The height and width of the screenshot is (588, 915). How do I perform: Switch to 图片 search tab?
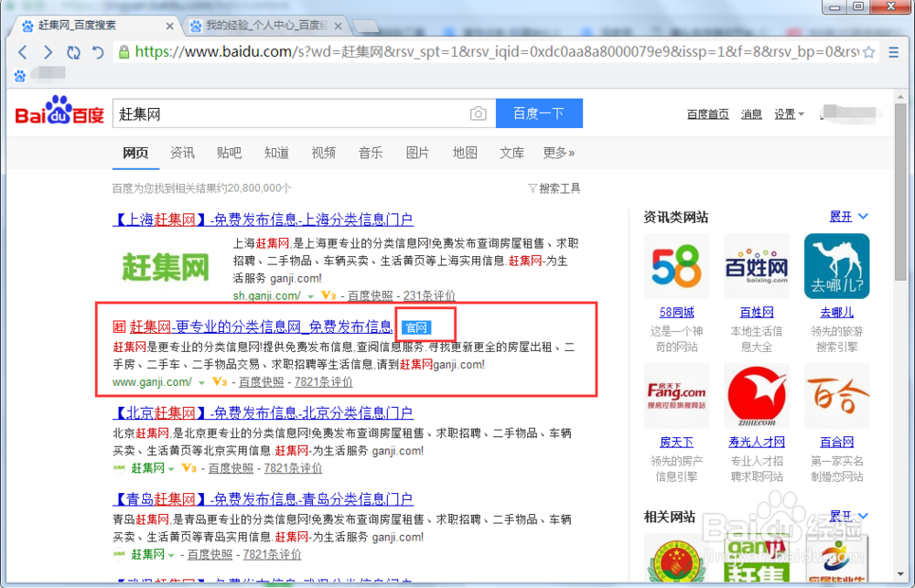pos(417,153)
